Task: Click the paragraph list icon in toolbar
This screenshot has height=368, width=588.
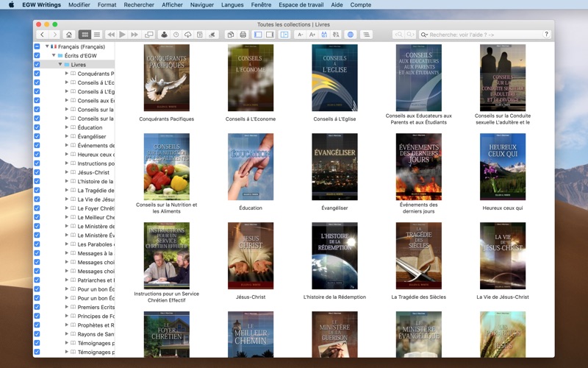Action: point(366,35)
